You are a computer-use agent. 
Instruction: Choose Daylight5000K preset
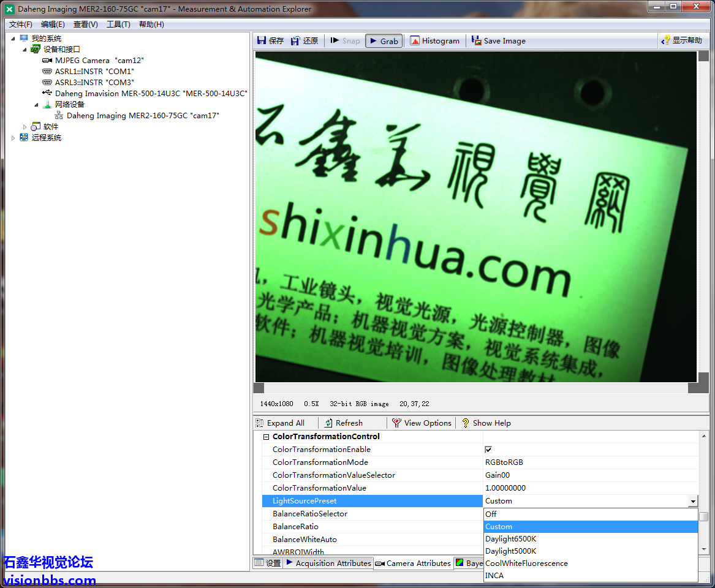(591, 551)
